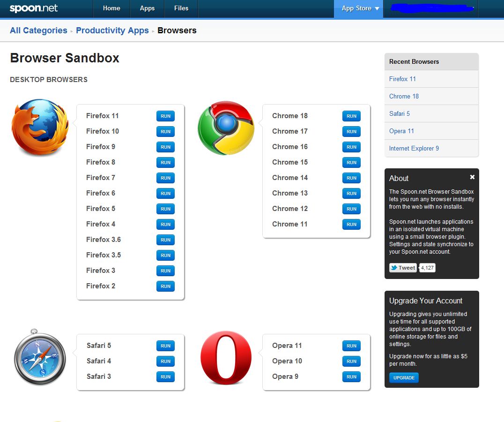The image size is (504, 422).
Task: Click the UPGRADE button
Action: coord(403,377)
